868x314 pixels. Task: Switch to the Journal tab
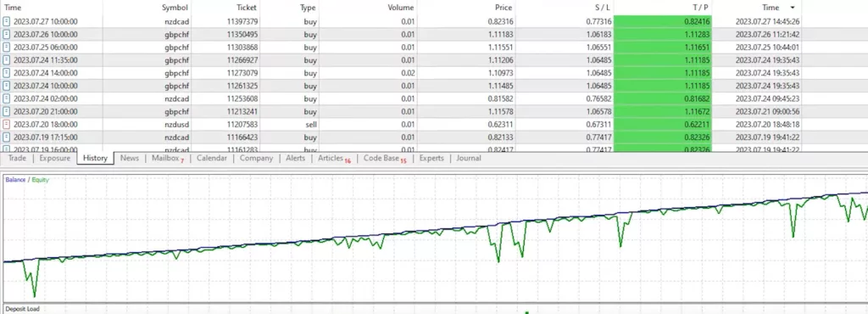click(468, 158)
